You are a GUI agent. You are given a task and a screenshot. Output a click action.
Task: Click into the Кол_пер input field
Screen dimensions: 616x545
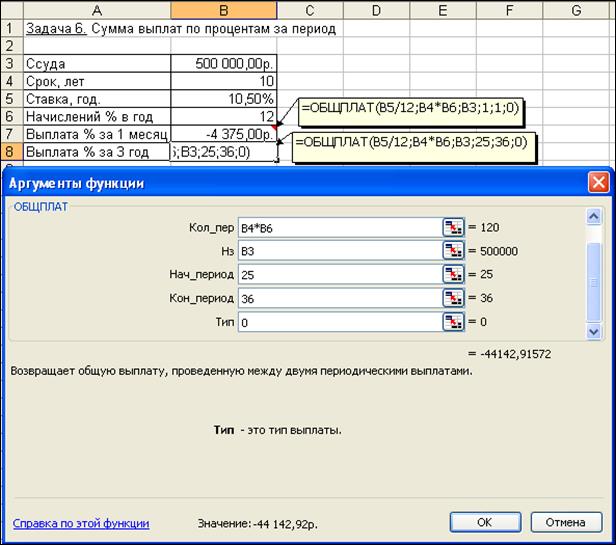338,227
